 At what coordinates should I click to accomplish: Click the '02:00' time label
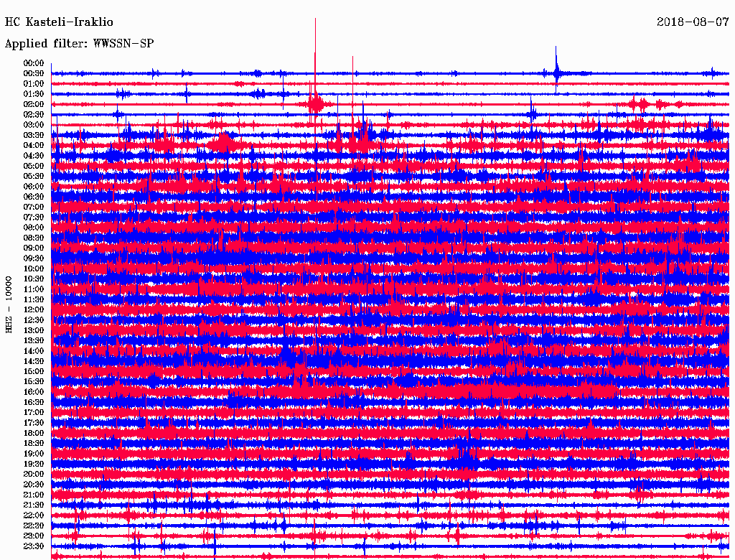tap(34, 104)
